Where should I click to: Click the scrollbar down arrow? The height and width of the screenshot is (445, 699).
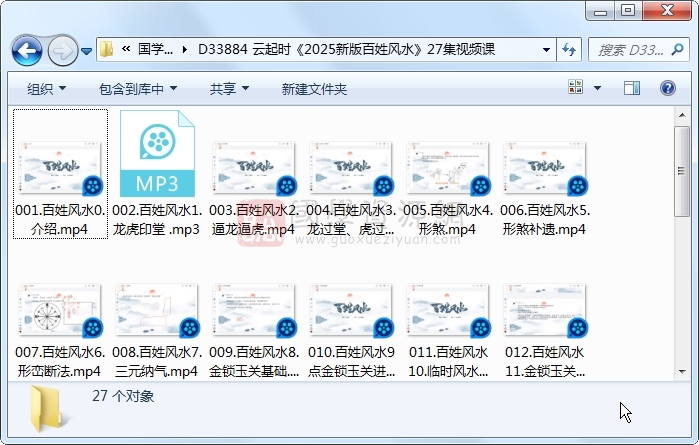(682, 371)
